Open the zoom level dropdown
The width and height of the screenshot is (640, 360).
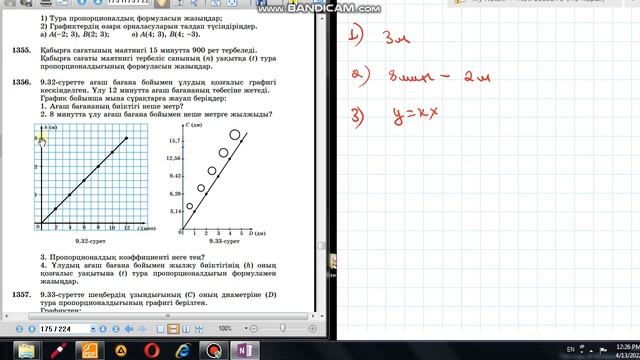[246, 329]
